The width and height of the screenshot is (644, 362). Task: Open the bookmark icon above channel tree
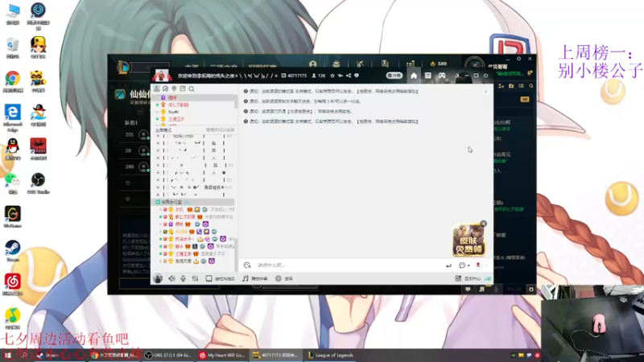coord(183,88)
